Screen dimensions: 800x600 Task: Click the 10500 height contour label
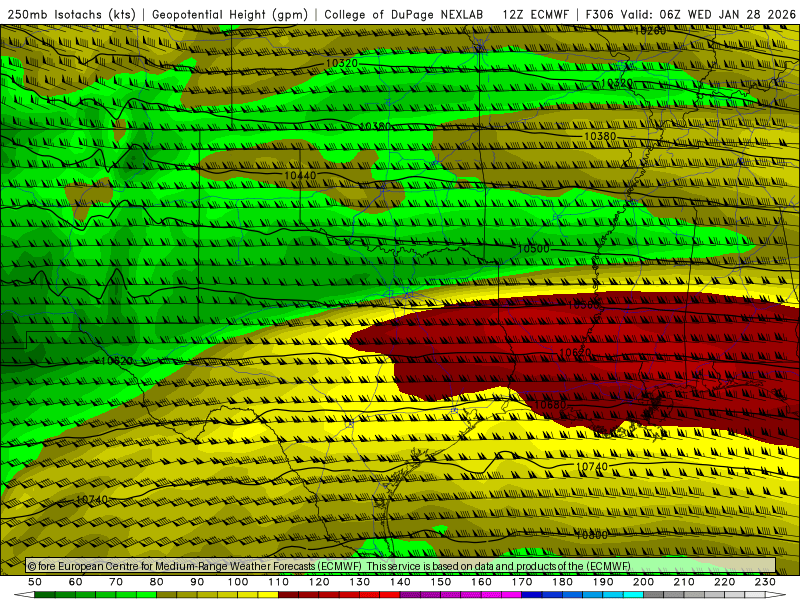click(x=534, y=249)
